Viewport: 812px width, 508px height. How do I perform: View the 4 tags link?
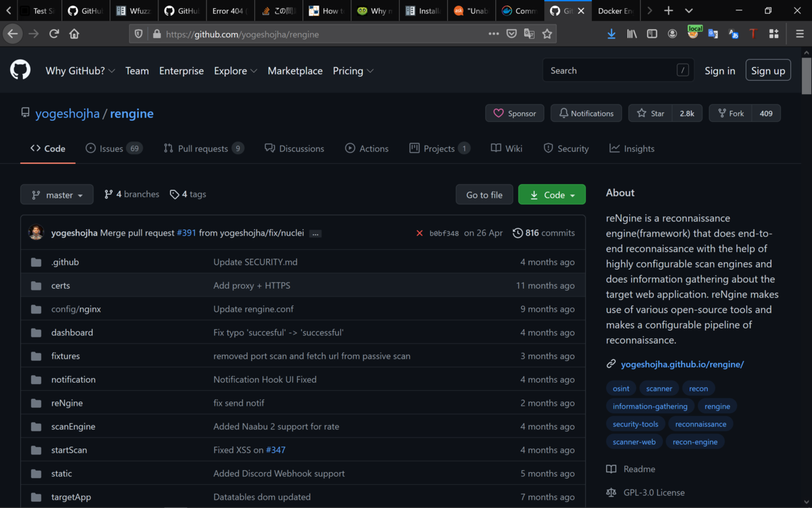[x=188, y=194]
